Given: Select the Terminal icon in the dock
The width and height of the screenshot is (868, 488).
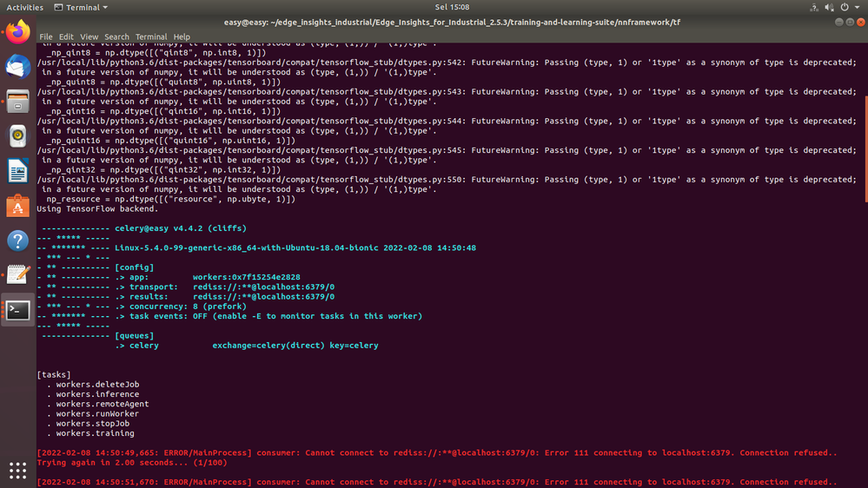Looking at the screenshot, I should [x=17, y=310].
